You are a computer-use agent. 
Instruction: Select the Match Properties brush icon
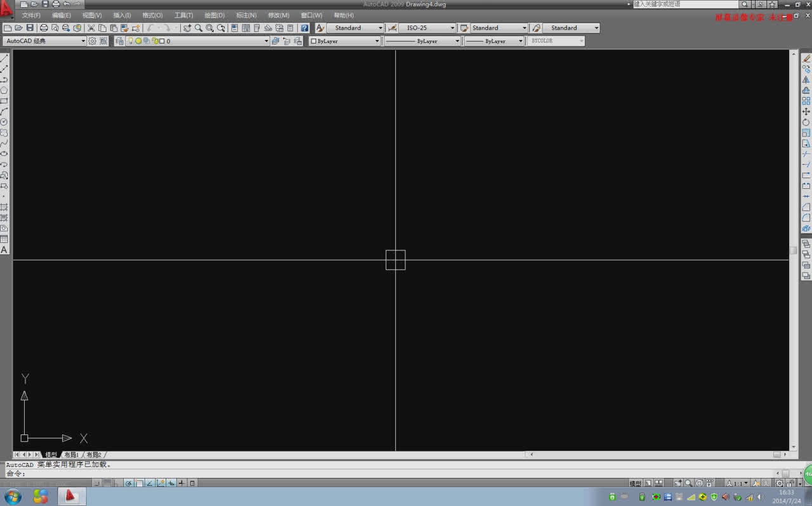click(124, 28)
